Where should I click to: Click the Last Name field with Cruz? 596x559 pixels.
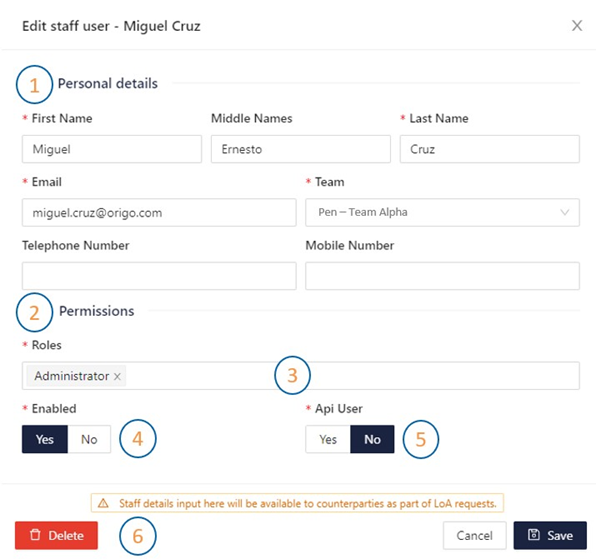[490, 149]
